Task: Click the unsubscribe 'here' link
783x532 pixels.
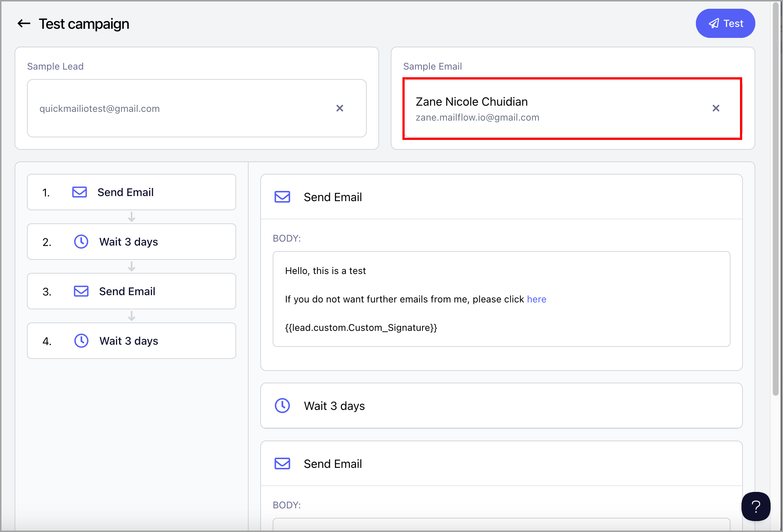Action: pos(537,299)
